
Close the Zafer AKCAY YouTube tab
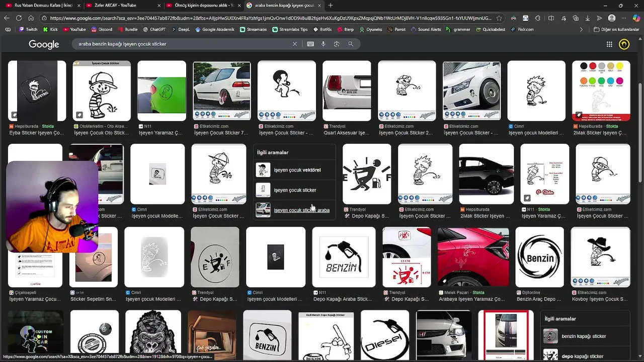coord(159,5)
